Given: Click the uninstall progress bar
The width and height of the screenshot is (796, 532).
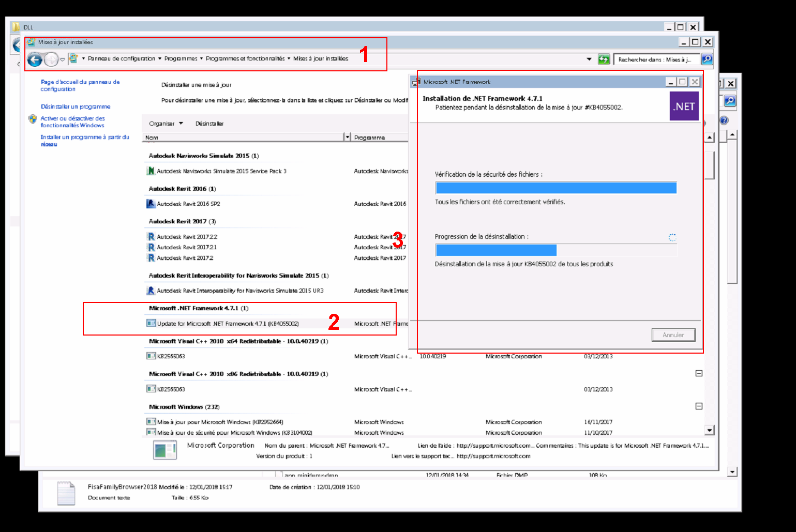Looking at the screenshot, I should tap(556, 250).
